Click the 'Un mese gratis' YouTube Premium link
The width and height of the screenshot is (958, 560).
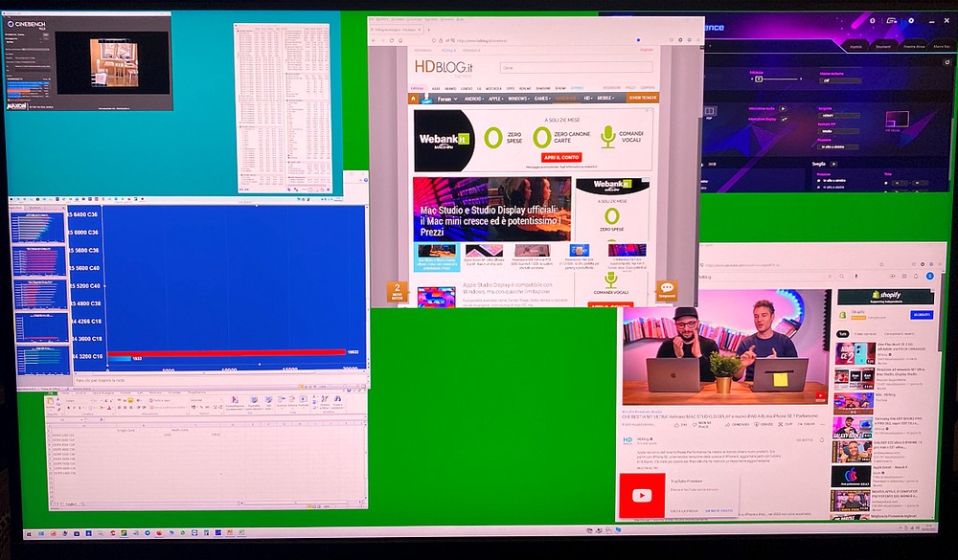tap(718, 510)
